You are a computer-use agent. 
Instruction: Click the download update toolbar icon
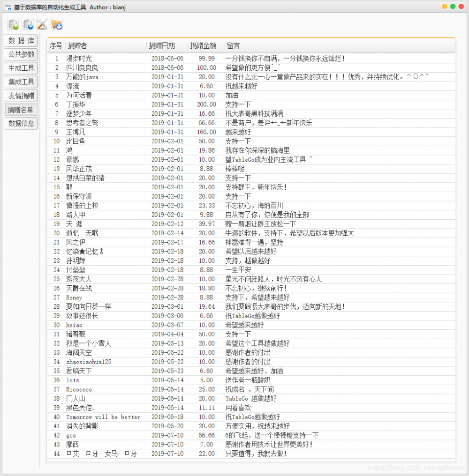pyautogui.click(x=57, y=24)
